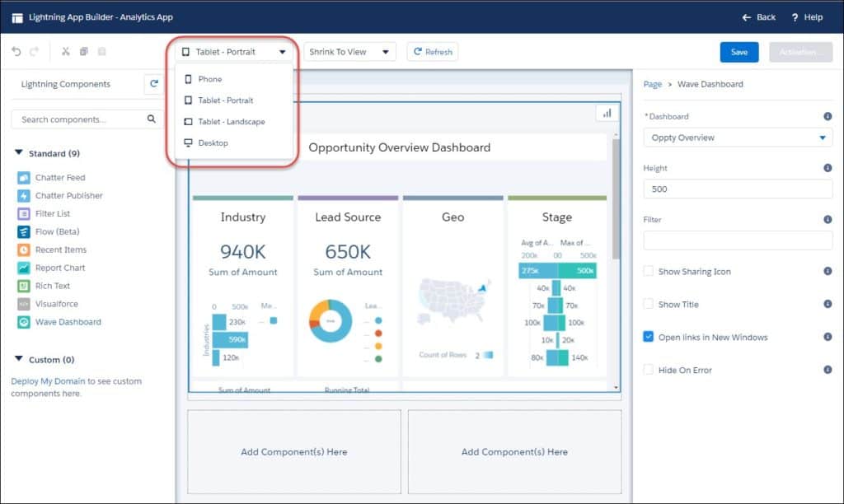844x504 pixels.
Task: Enable the Show Title checkbox
Action: [648, 304]
